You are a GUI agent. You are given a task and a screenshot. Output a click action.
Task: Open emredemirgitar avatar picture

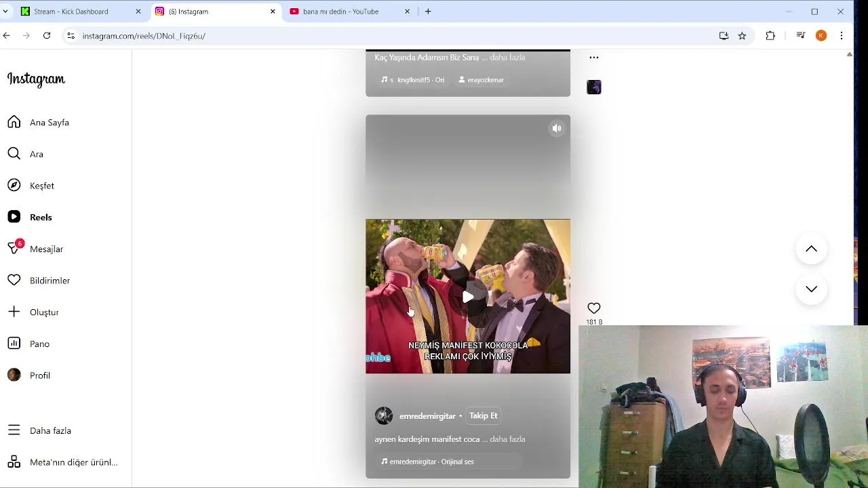pos(384,416)
